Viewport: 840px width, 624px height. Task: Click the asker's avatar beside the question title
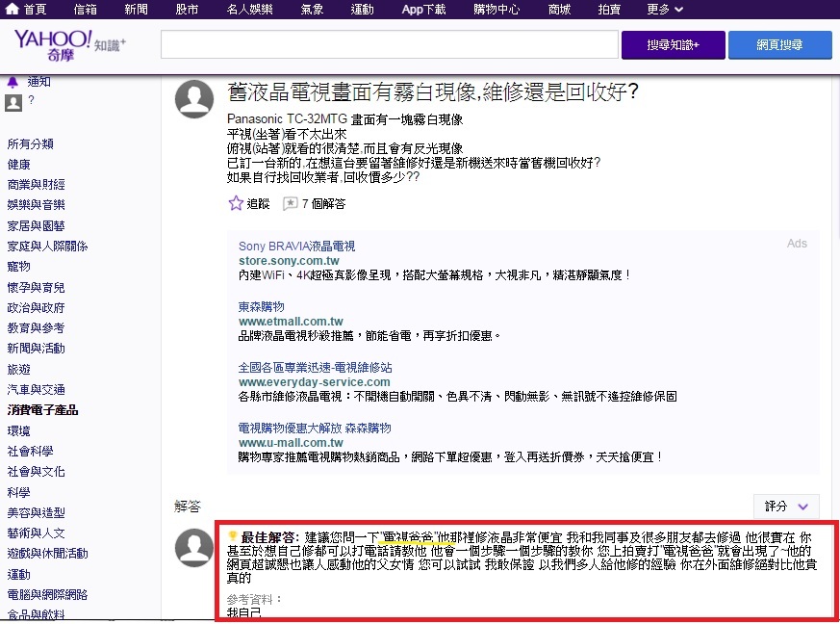[194, 99]
